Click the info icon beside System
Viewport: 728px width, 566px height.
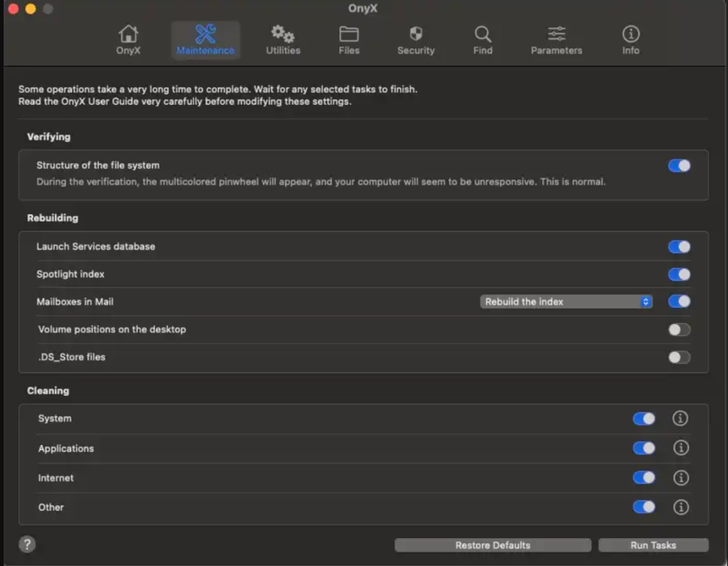pyautogui.click(x=680, y=419)
